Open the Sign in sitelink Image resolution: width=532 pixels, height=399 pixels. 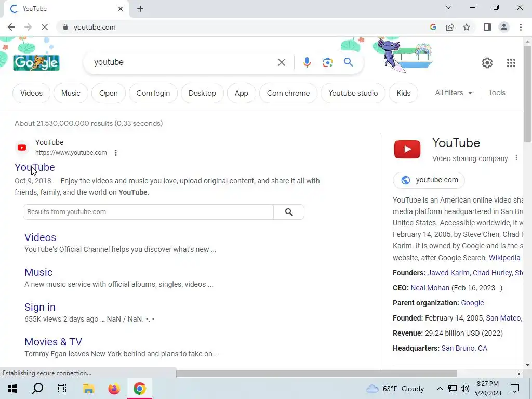(39, 307)
